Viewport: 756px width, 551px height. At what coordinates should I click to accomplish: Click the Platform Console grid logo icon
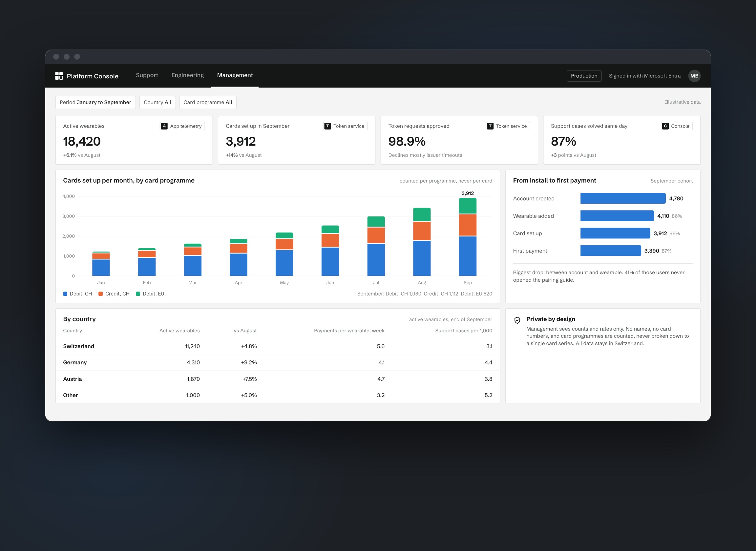point(59,76)
